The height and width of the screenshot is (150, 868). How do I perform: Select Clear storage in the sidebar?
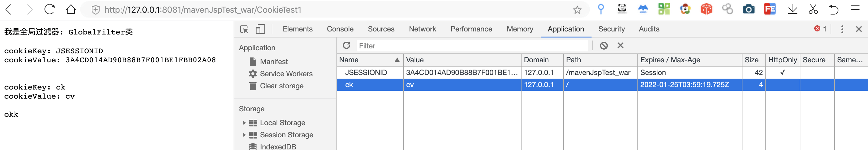pyautogui.click(x=281, y=86)
